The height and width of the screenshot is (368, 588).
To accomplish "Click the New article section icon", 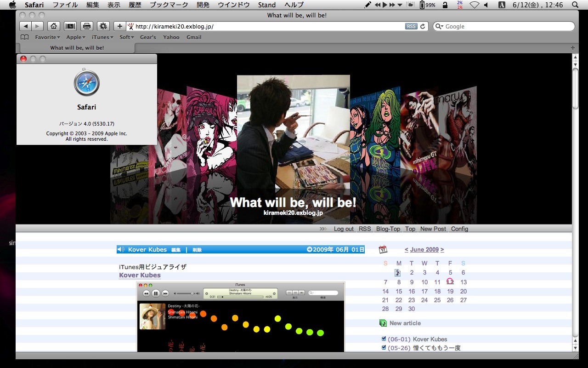I will point(383,323).
